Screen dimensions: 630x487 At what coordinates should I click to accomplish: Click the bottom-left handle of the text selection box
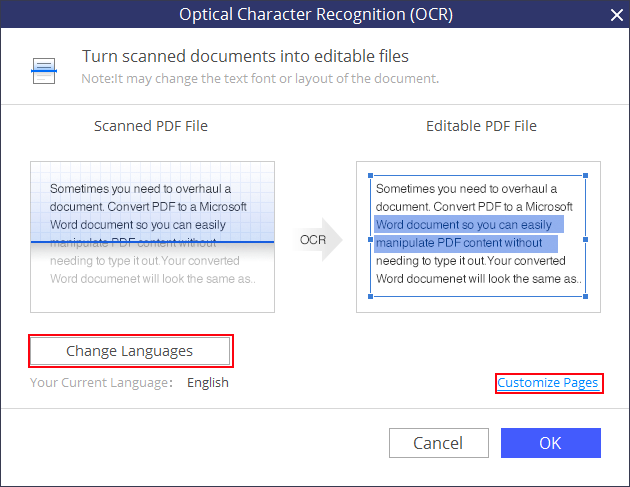tap(370, 296)
